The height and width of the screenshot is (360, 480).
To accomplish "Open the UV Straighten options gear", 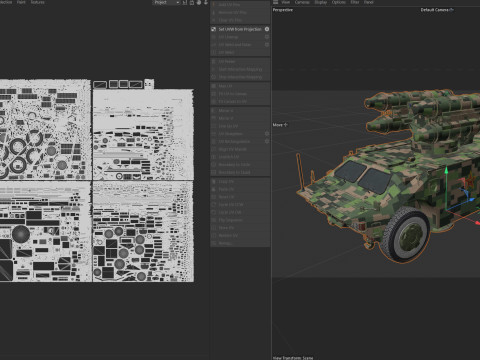I will point(267,134).
